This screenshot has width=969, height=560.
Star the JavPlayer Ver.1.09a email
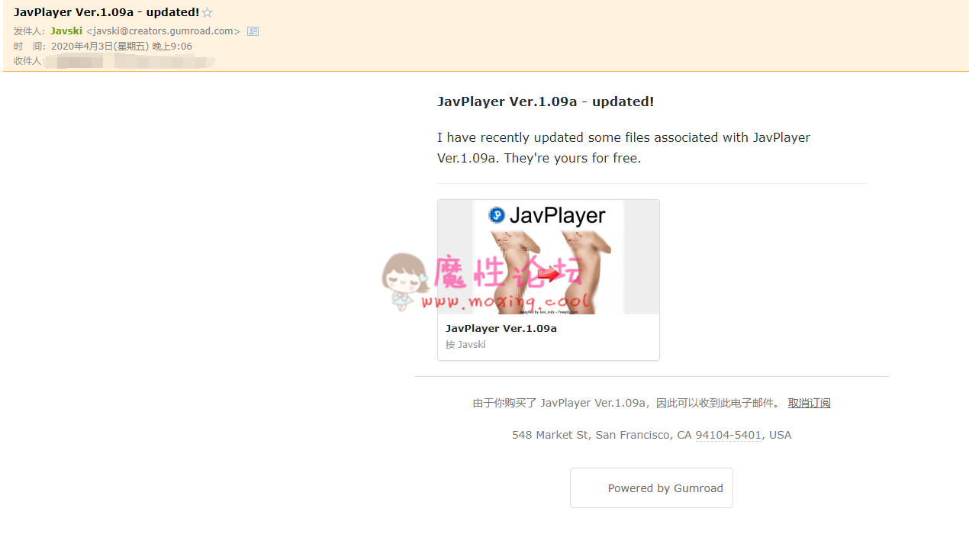[207, 13]
